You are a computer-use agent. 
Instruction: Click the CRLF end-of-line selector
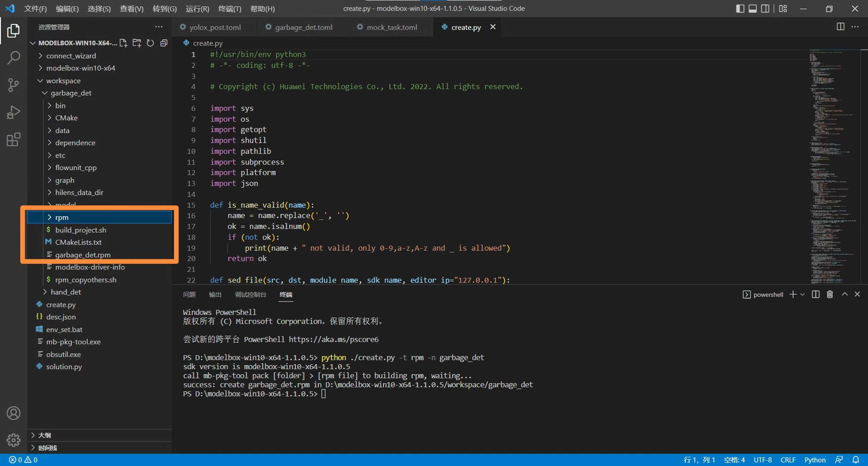pos(788,460)
